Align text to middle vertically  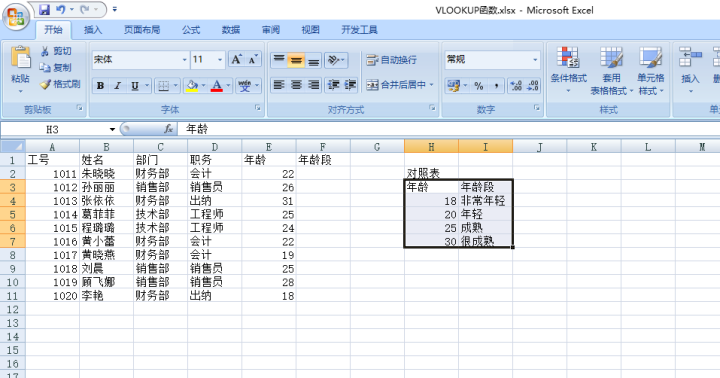click(296, 60)
